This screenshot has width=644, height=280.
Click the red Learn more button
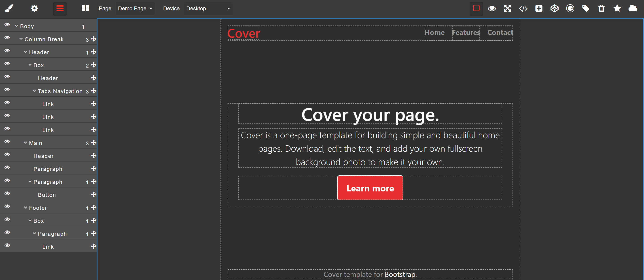pyautogui.click(x=370, y=188)
